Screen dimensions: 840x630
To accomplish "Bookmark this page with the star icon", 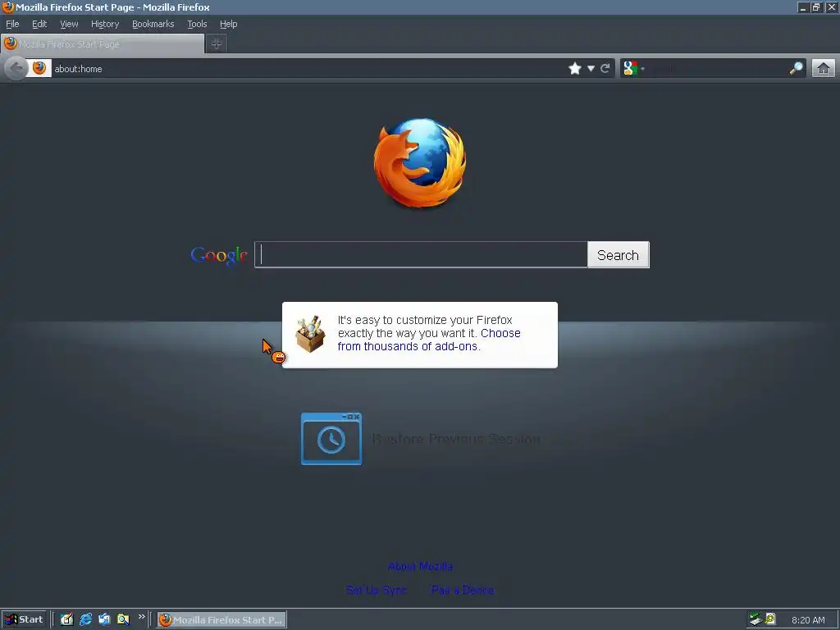I will 575,69.
